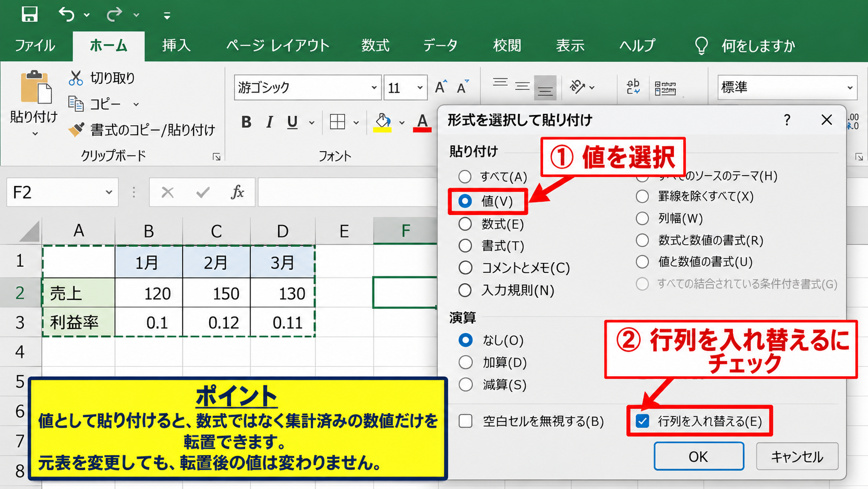The width and height of the screenshot is (868, 489).
Task: Click the fx insert function icon
Action: pyautogui.click(x=237, y=192)
